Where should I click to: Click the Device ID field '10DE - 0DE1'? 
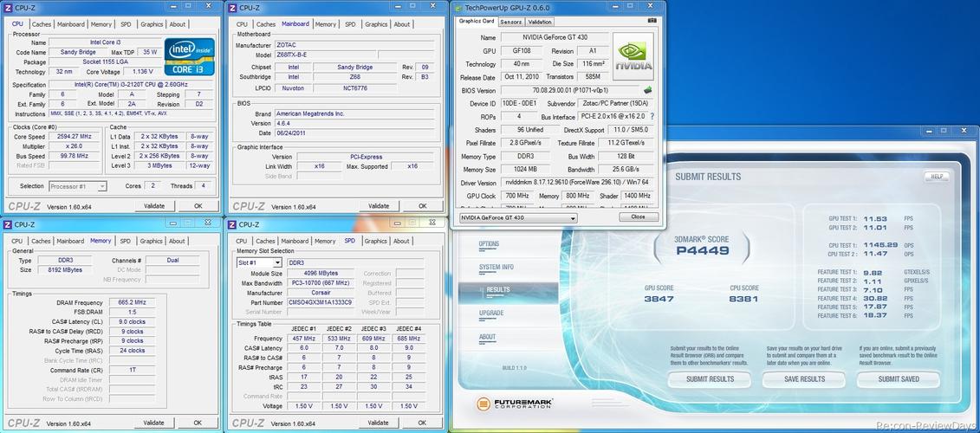[x=519, y=104]
